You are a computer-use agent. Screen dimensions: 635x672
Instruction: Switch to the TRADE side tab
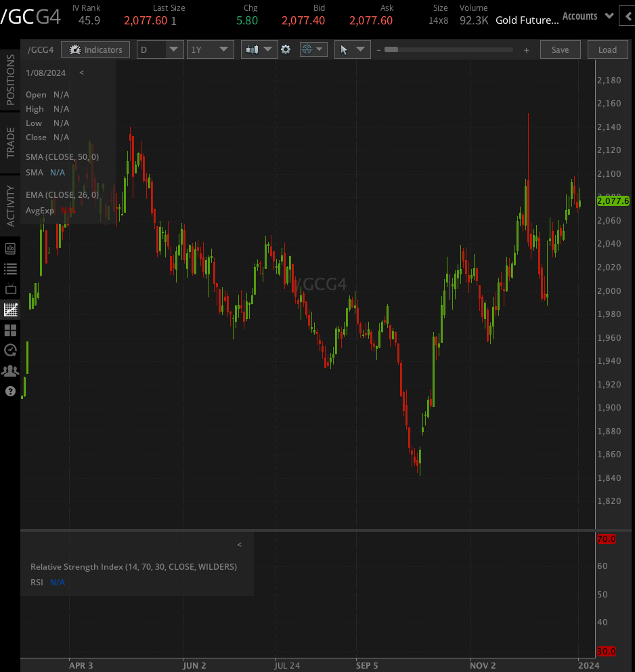point(10,143)
